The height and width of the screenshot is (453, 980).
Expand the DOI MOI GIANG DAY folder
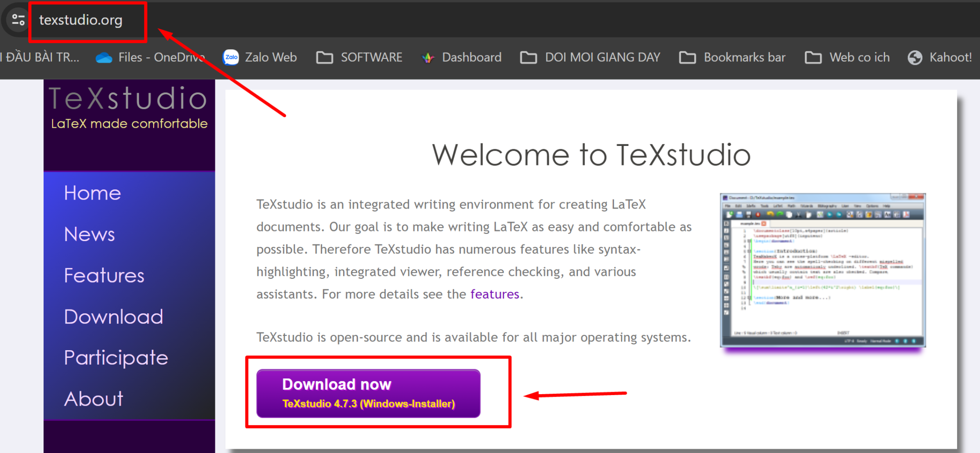click(x=590, y=57)
